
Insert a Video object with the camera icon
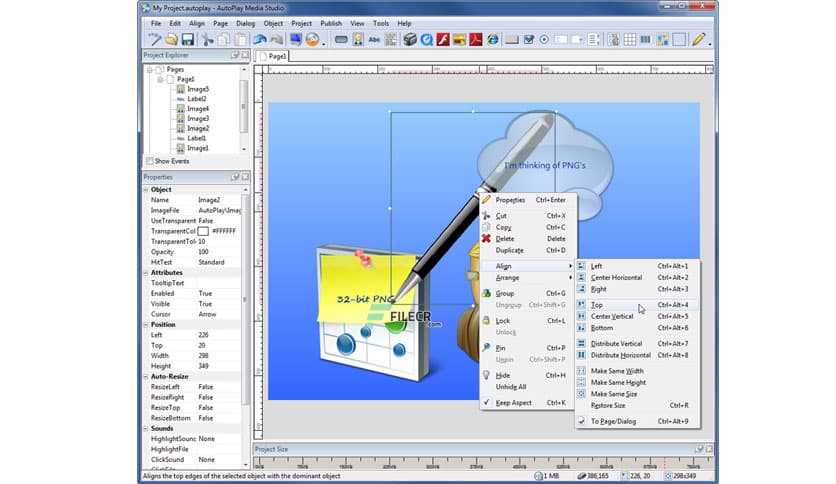[x=409, y=39]
